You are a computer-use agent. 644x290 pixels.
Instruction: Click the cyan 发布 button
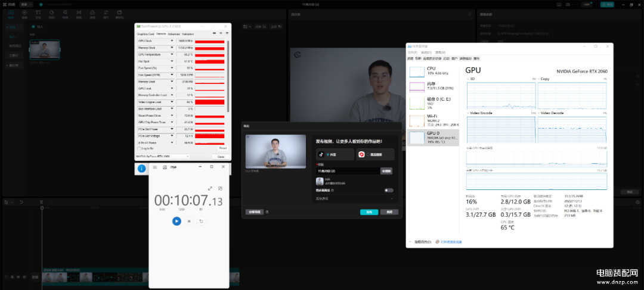(x=369, y=212)
